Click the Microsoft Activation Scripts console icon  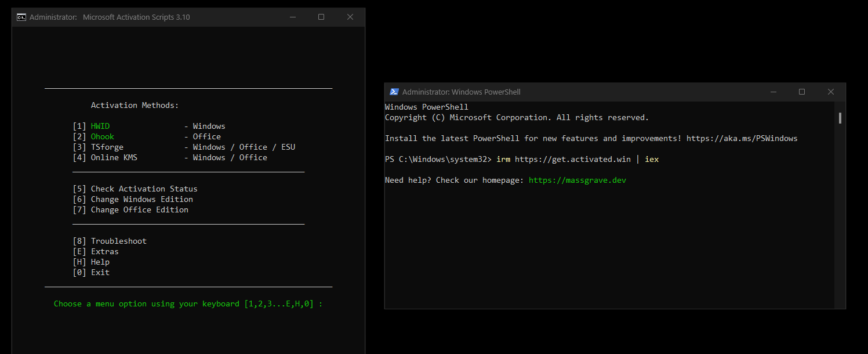pos(21,17)
